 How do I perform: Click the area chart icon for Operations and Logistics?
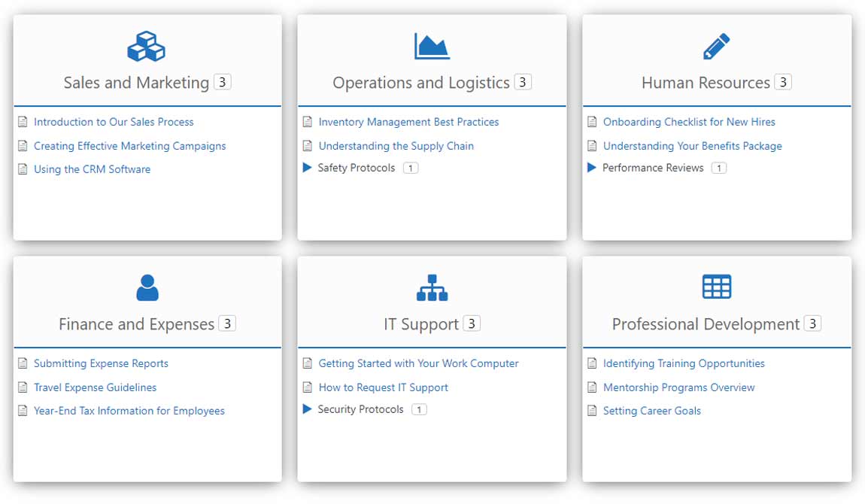(432, 47)
